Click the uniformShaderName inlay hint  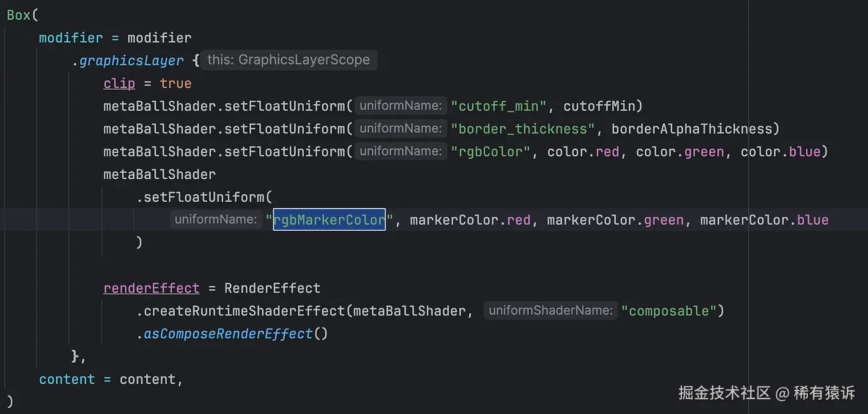551,311
